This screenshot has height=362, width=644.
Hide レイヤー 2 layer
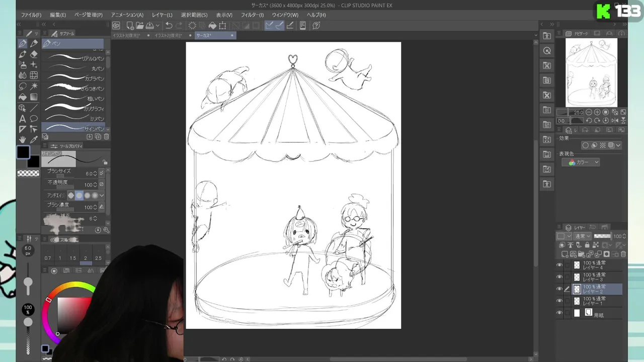point(559,289)
